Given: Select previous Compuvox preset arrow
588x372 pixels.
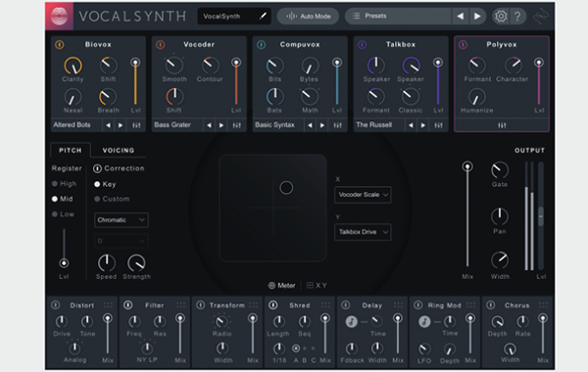Looking at the screenshot, I should (310, 125).
